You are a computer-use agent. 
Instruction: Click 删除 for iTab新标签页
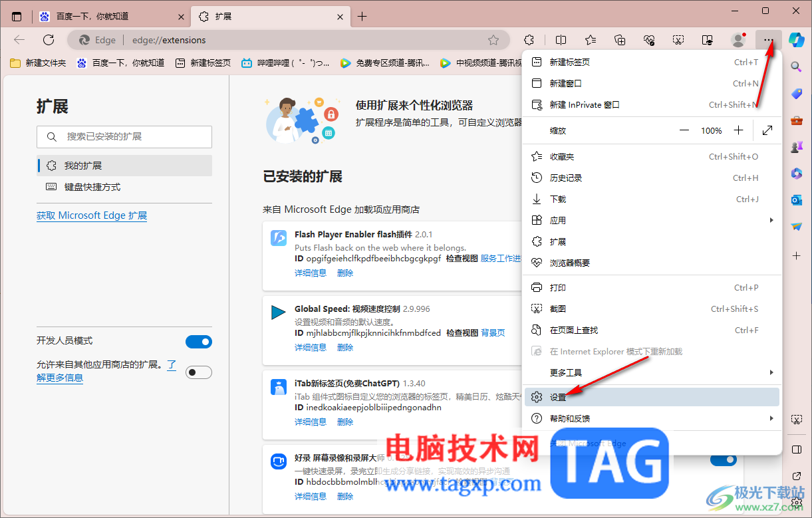[345, 422]
